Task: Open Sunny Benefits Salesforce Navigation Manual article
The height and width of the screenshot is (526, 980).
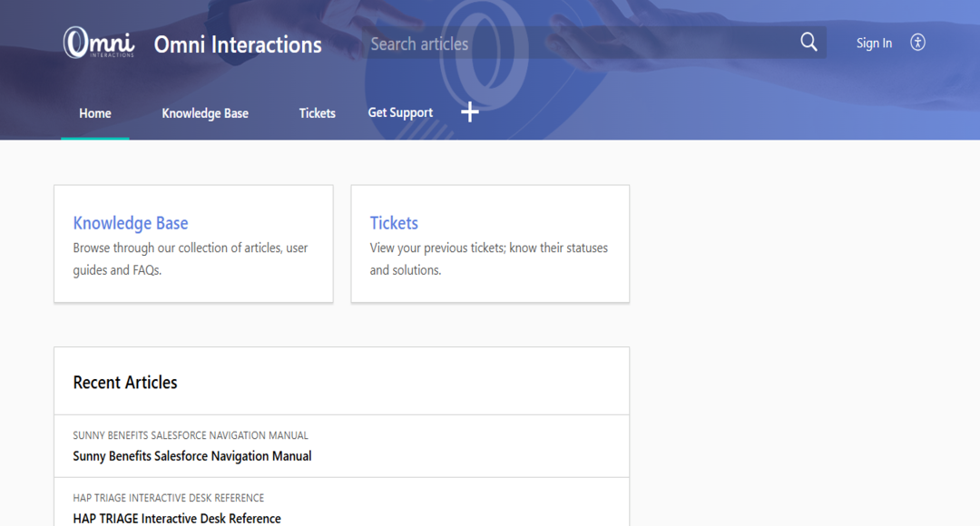Action: (191, 456)
